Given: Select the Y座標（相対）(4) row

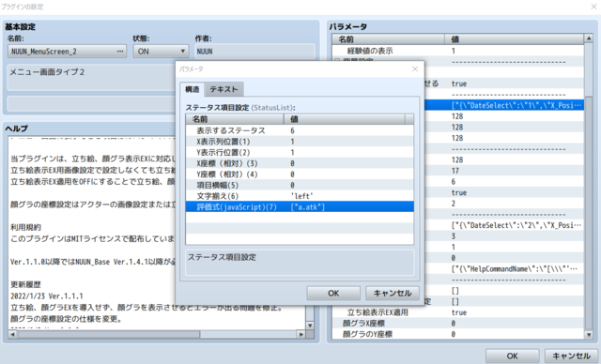Looking at the screenshot, I should point(300,174).
